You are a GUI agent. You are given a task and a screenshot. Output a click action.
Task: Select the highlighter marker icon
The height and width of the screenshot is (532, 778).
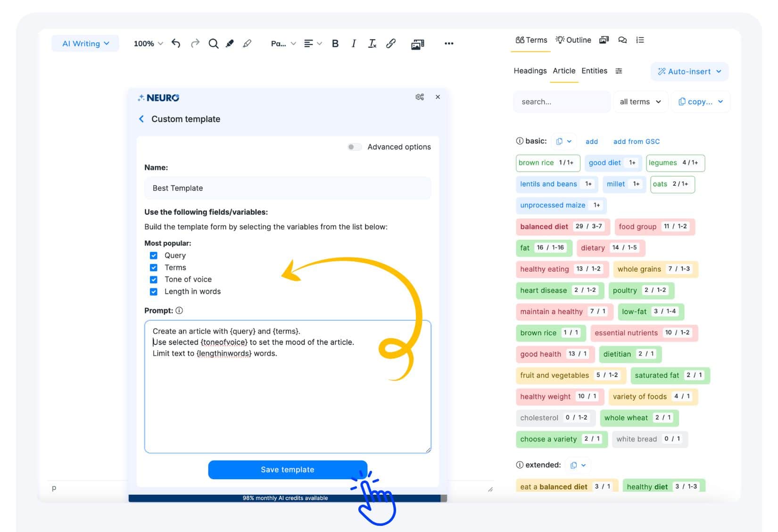(x=230, y=43)
